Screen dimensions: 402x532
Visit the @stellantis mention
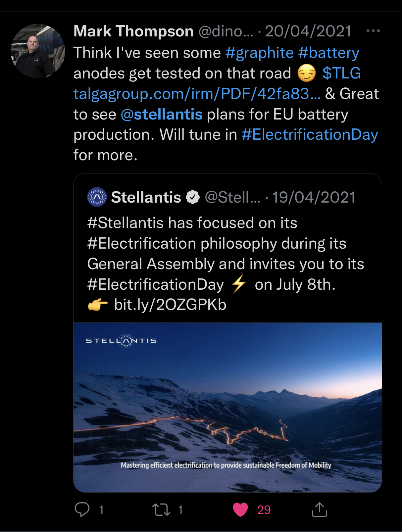coord(162,115)
